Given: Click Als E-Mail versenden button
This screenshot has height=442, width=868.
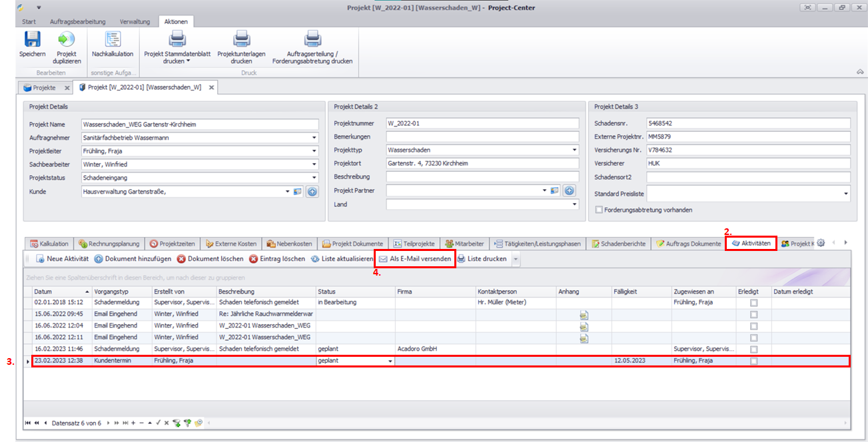Looking at the screenshot, I should (415, 259).
